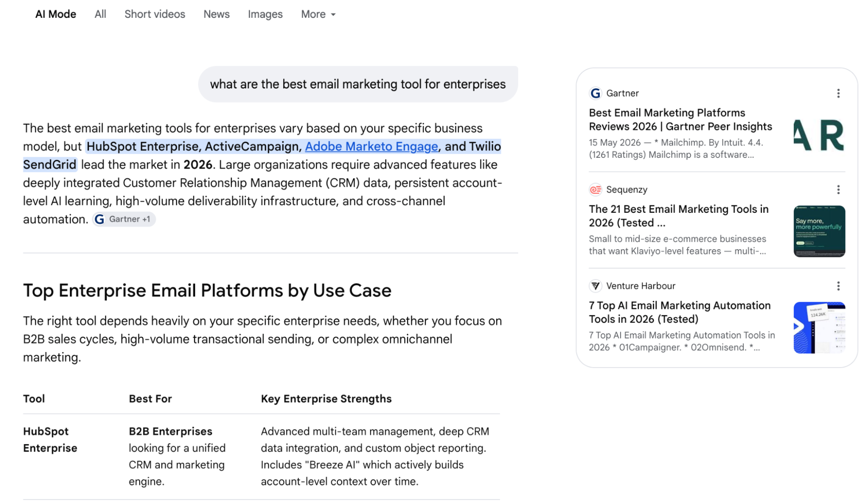Image resolution: width=867 pixels, height=504 pixels.
Task: Click the B2B Enterprises table cell
Action: [x=177, y=456]
